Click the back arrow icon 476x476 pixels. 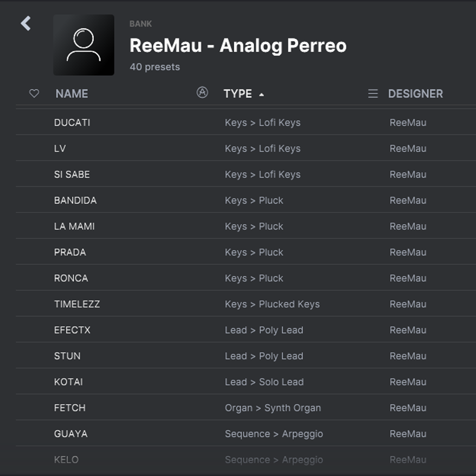click(26, 23)
